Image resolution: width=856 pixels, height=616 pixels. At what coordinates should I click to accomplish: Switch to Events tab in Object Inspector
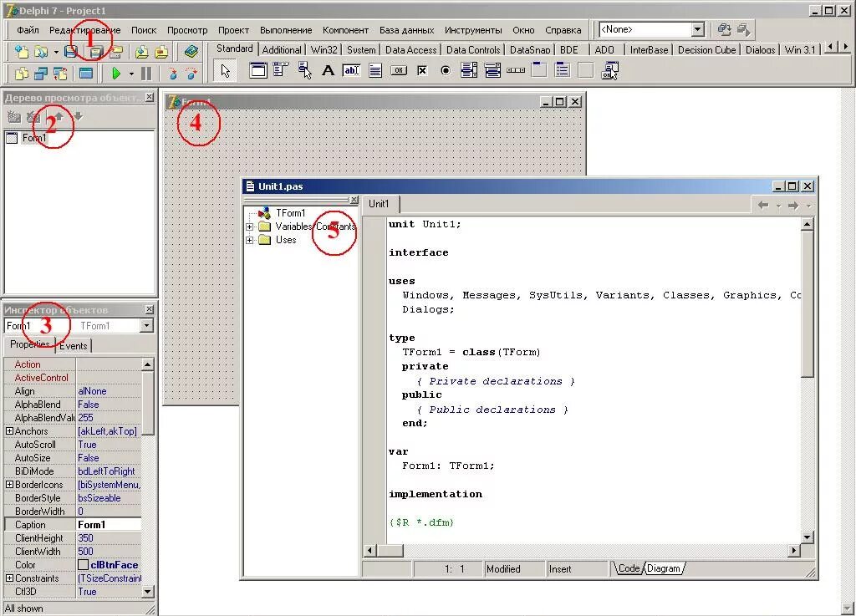pos(74,346)
